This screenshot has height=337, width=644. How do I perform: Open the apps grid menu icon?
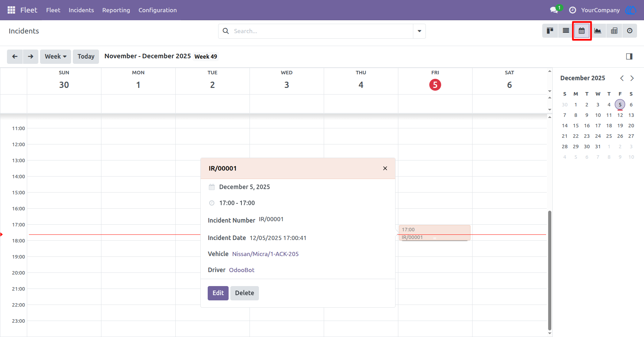click(x=11, y=10)
